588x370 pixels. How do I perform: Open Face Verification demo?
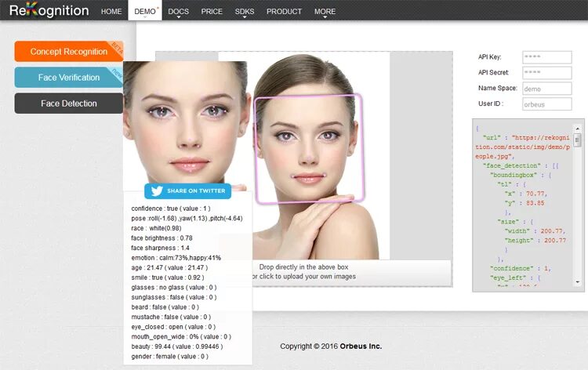tap(69, 78)
